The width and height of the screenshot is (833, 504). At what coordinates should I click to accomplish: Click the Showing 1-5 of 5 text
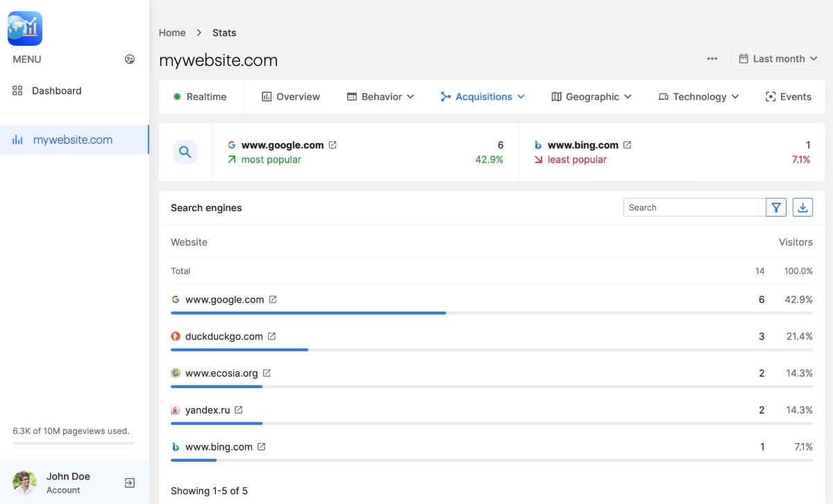209,491
